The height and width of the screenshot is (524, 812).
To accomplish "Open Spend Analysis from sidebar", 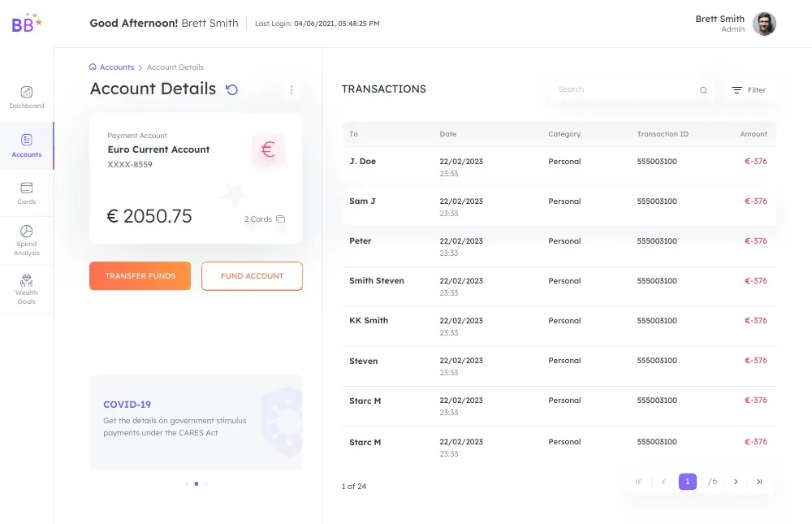I will point(27,240).
